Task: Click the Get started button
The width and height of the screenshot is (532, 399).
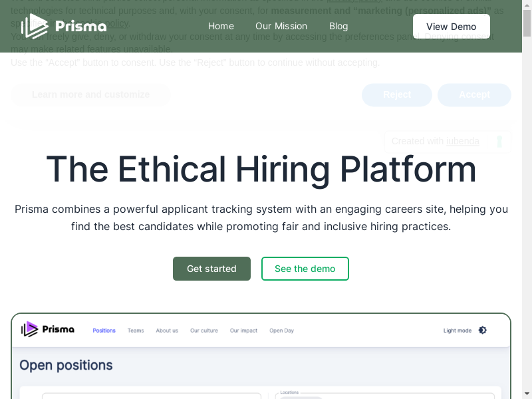Action: click(x=211, y=269)
